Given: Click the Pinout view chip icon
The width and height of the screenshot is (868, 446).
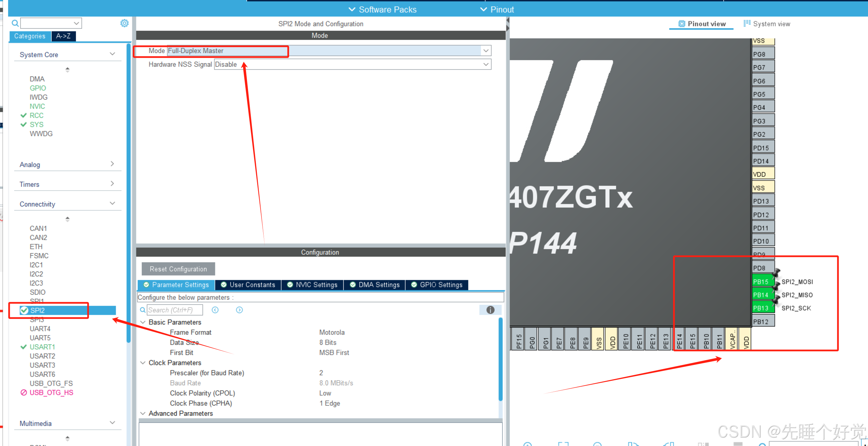Looking at the screenshot, I should [682, 24].
